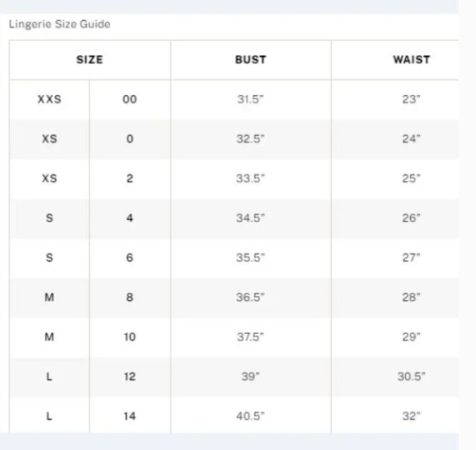Click the Lingerie Size Guide heading
This screenshot has width=476, height=450.
(x=59, y=24)
